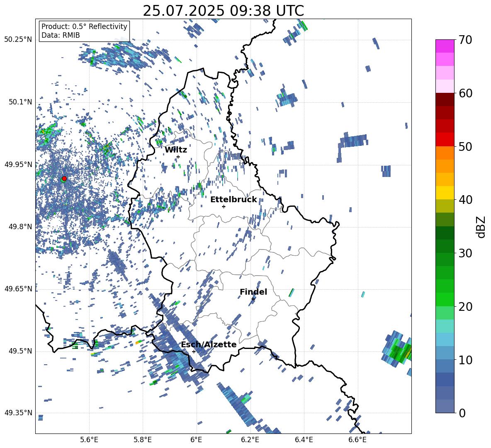Click the 49.95°N latitude label
491x448 pixels.
[x=18, y=164]
